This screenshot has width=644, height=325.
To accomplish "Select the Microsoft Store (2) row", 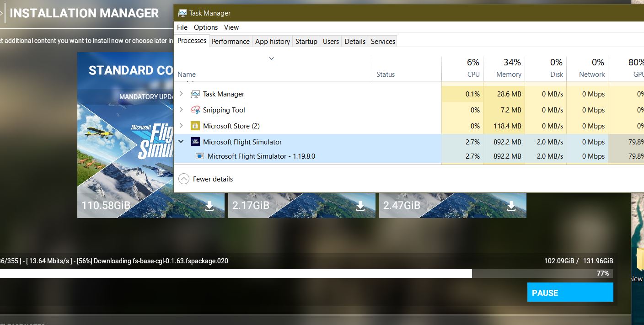I will click(409, 126).
